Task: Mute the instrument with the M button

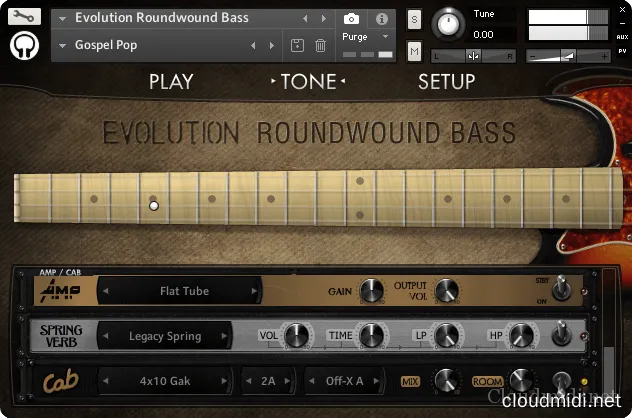Action: pyautogui.click(x=414, y=51)
